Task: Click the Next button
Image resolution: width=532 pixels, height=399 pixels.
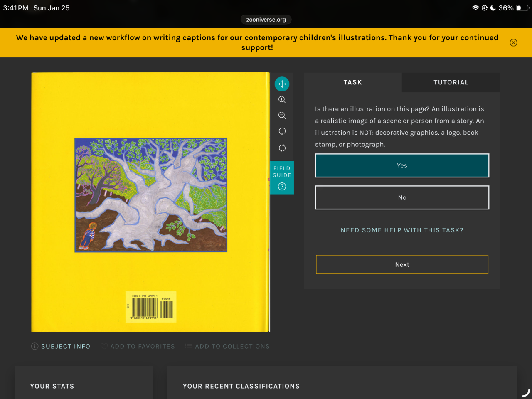Action: [x=402, y=264]
